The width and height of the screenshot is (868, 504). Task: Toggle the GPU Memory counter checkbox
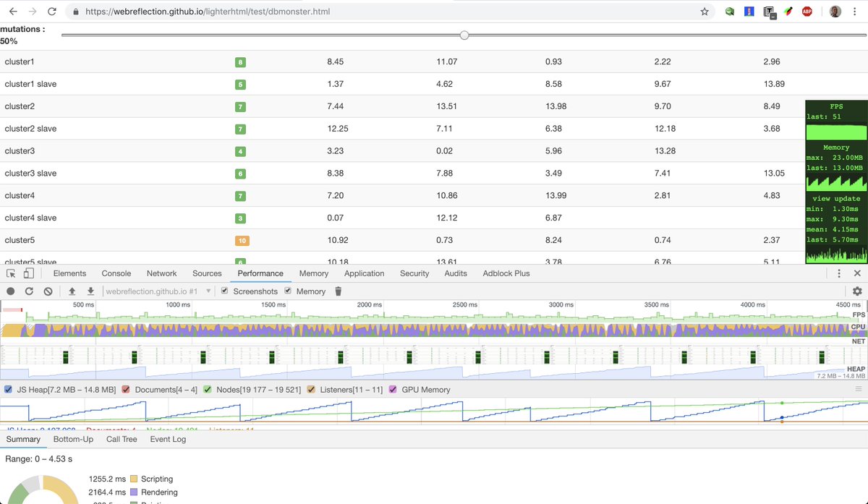pyautogui.click(x=393, y=389)
